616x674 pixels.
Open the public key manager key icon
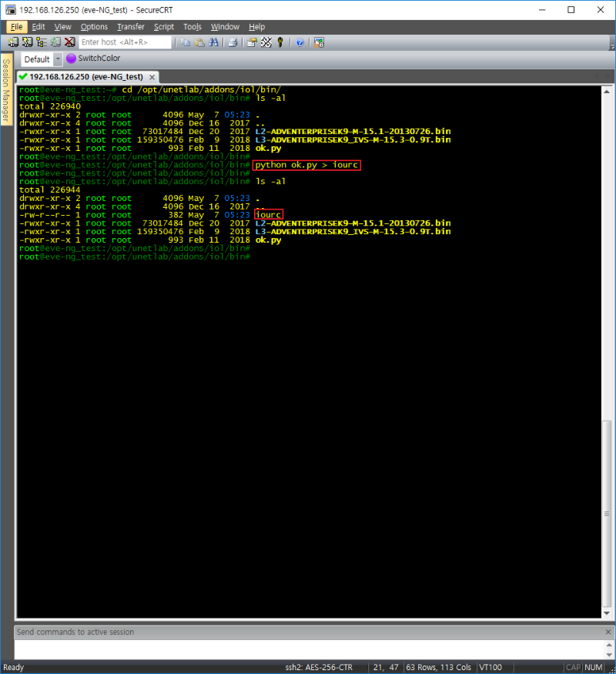click(280, 42)
